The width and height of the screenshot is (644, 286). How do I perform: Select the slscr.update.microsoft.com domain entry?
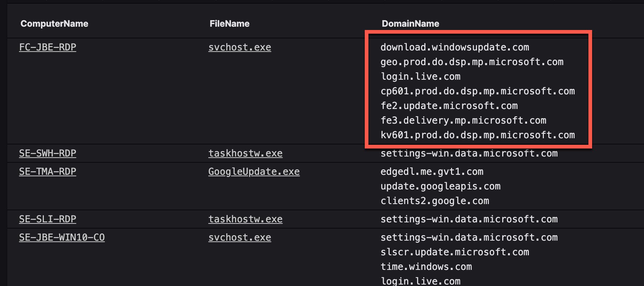(455, 252)
